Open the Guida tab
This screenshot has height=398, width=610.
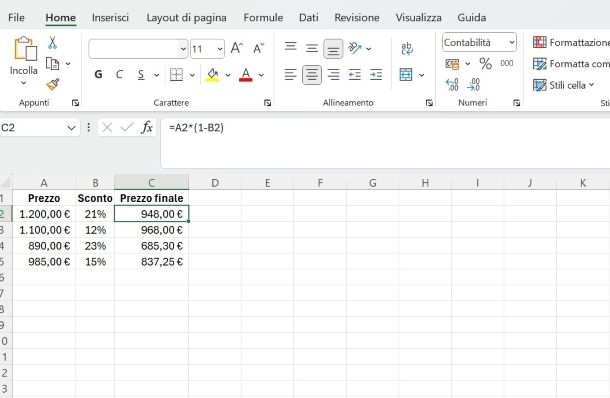click(472, 18)
